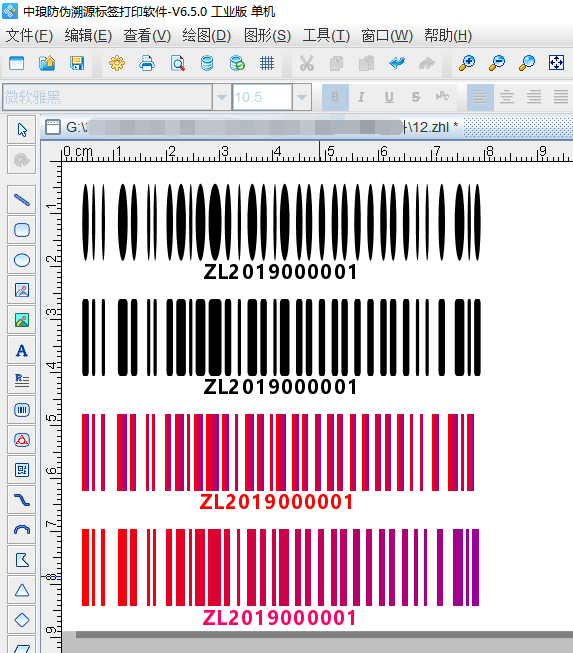Select the text A tool
This screenshot has height=653, width=573.
tap(22, 350)
